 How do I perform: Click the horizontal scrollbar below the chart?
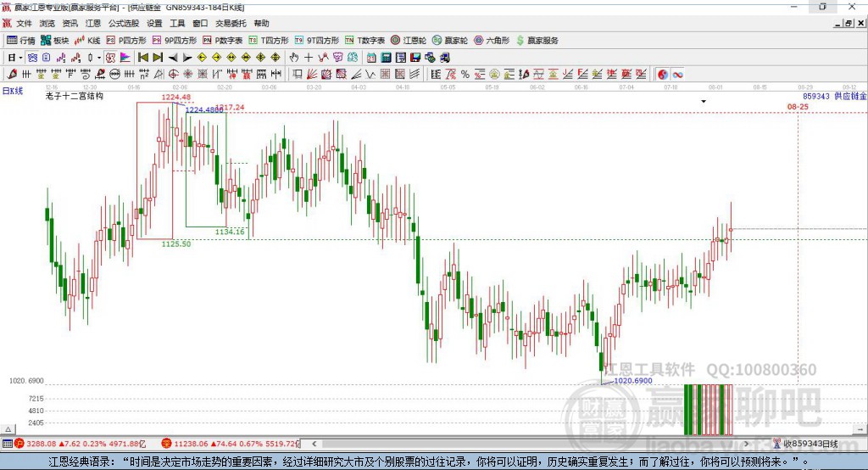point(530,444)
